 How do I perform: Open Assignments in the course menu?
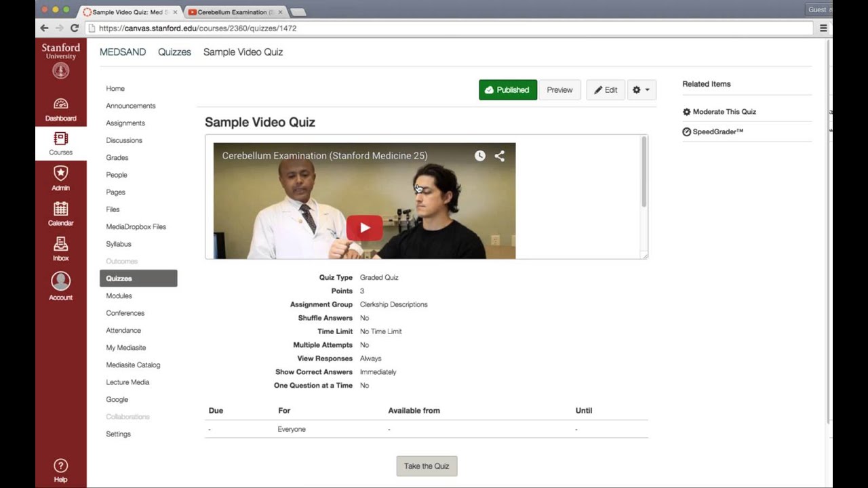125,123
